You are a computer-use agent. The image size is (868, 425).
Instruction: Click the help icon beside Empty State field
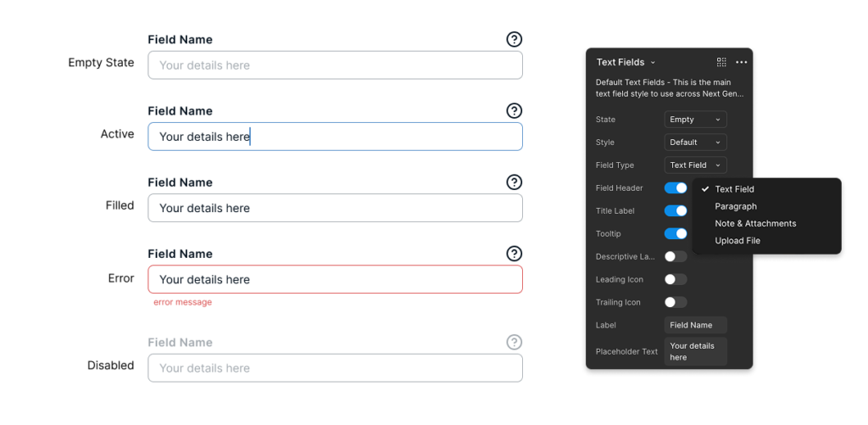[x=514, y=39]
